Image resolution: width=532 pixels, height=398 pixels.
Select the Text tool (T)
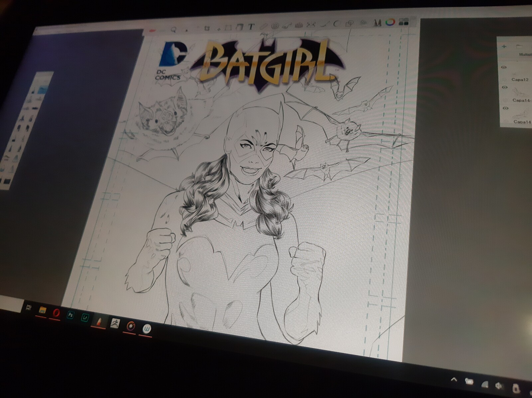251,27
